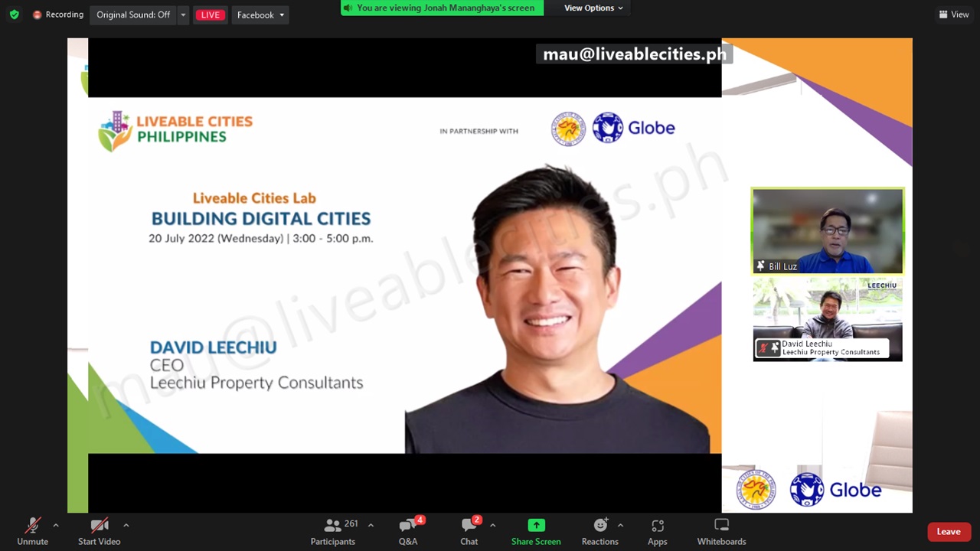Screen dimensions: 980x551
Task: Click the DAVID LEECHIU name heading
Action: 214,347
